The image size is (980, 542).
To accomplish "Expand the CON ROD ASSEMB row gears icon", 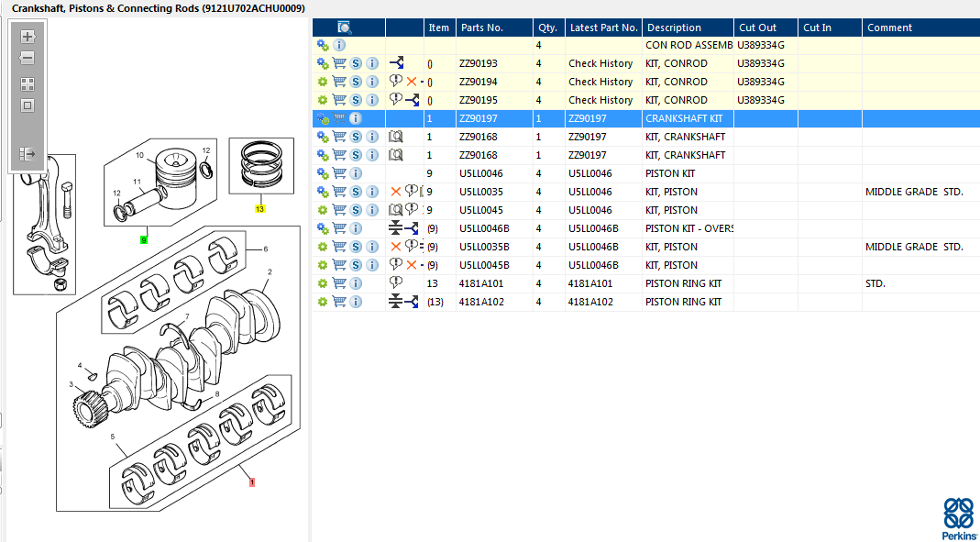I will [x=323, y=45].
